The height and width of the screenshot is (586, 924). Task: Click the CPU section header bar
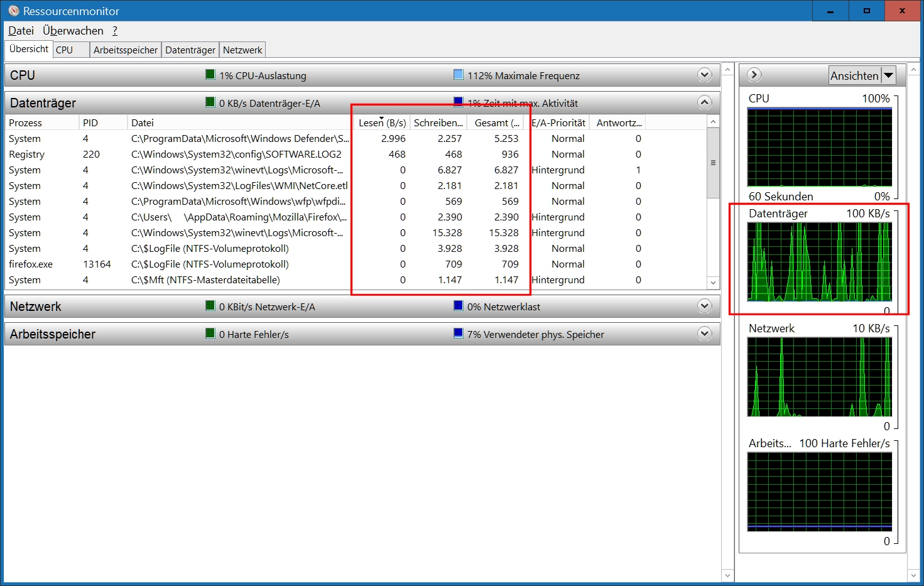point(362,75)
